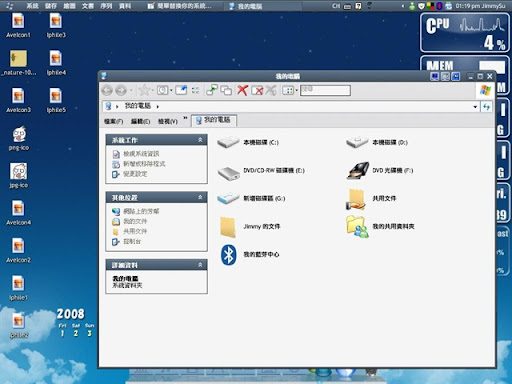This screenshot has width=512, height=384.
Task: Click the CPU usage desktop widget
Action: click(x=465, y=33)
